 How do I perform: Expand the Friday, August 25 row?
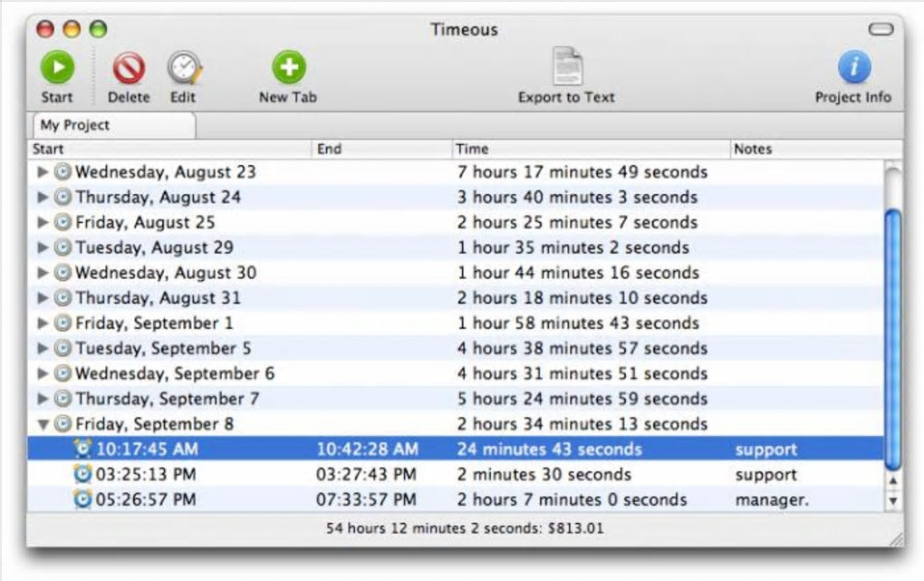tap(43, 222)
